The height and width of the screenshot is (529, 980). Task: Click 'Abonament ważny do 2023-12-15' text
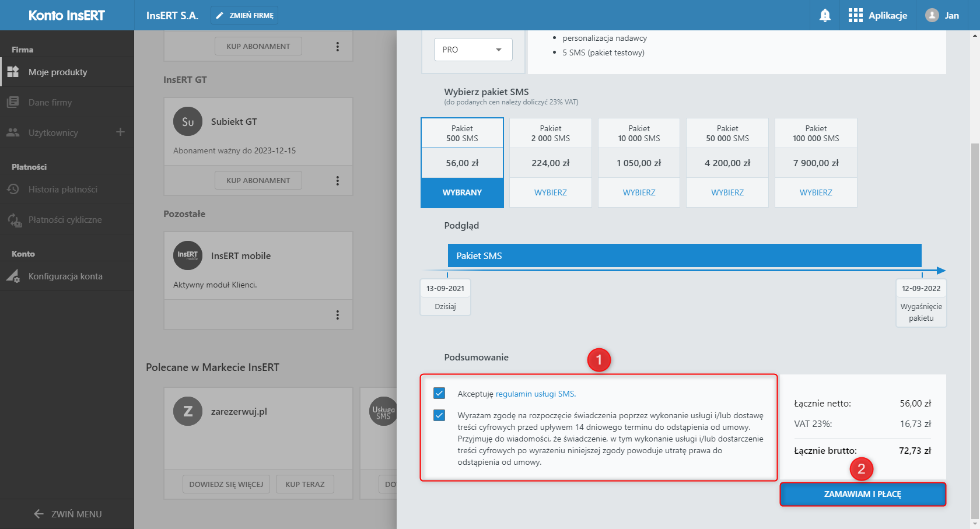tap(235, 150)
